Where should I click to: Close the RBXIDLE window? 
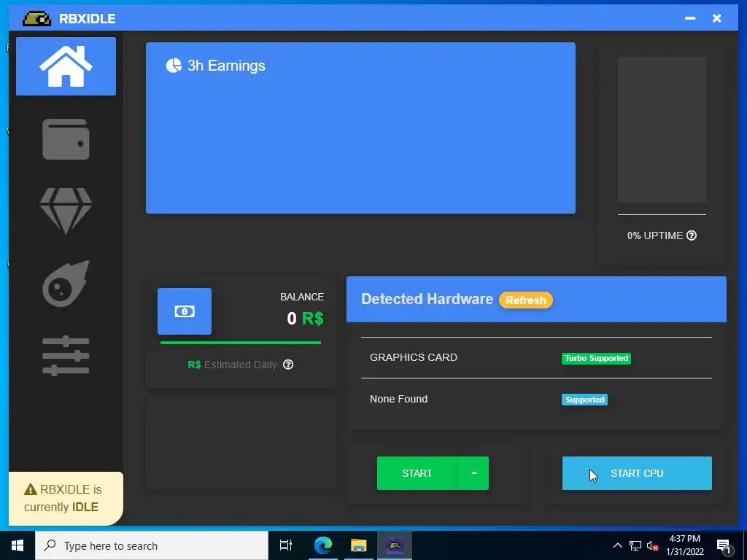tap(717, 18)
